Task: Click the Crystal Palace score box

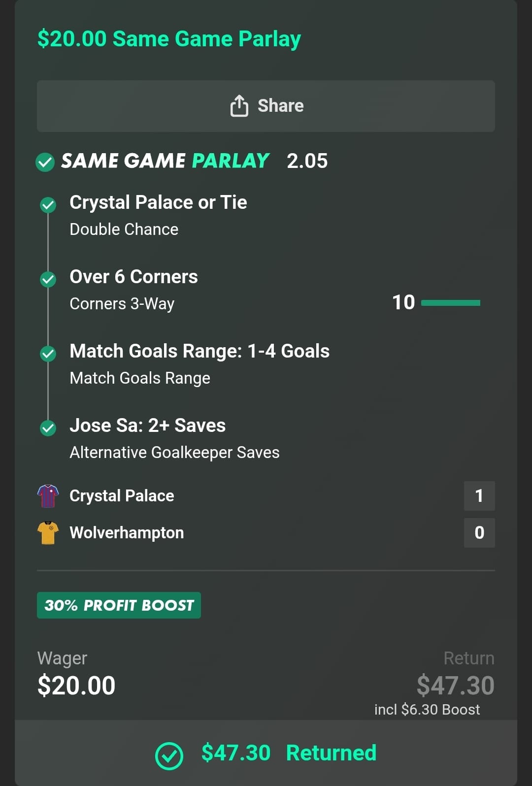Action: click(x=479, y=496)
